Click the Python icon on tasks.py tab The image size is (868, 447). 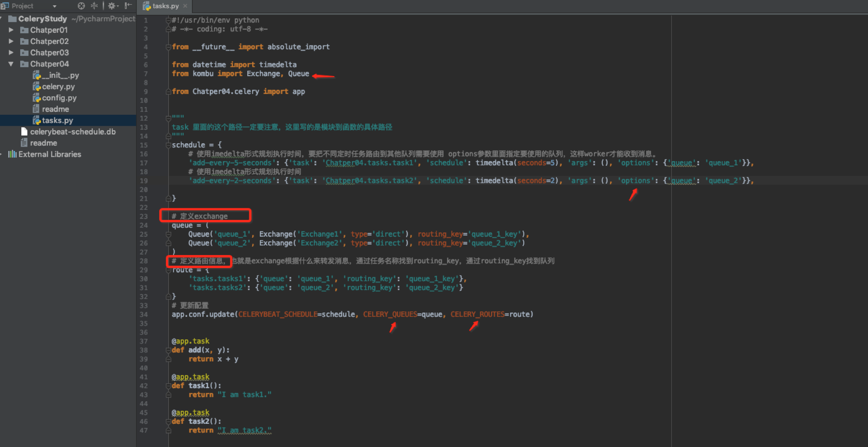(147, 6)
